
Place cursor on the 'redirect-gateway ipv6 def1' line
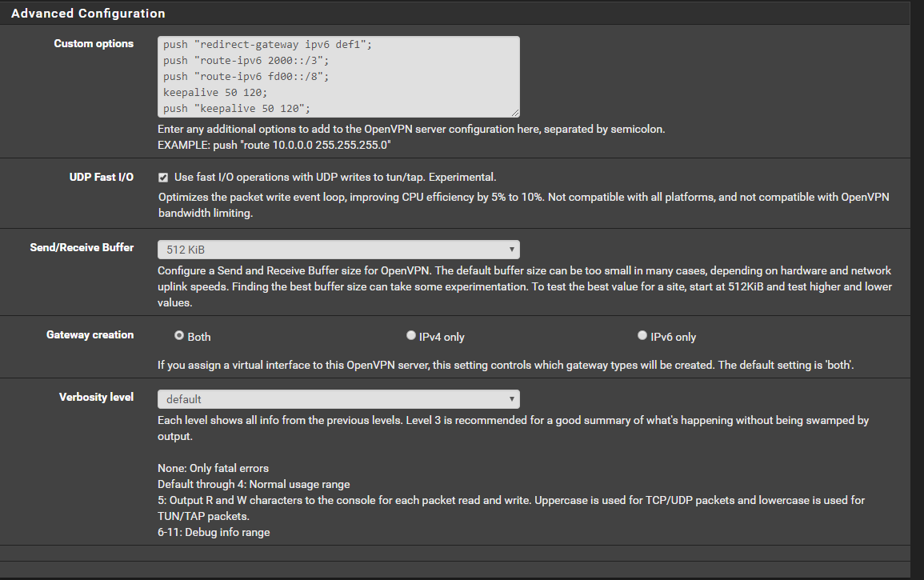267,46
